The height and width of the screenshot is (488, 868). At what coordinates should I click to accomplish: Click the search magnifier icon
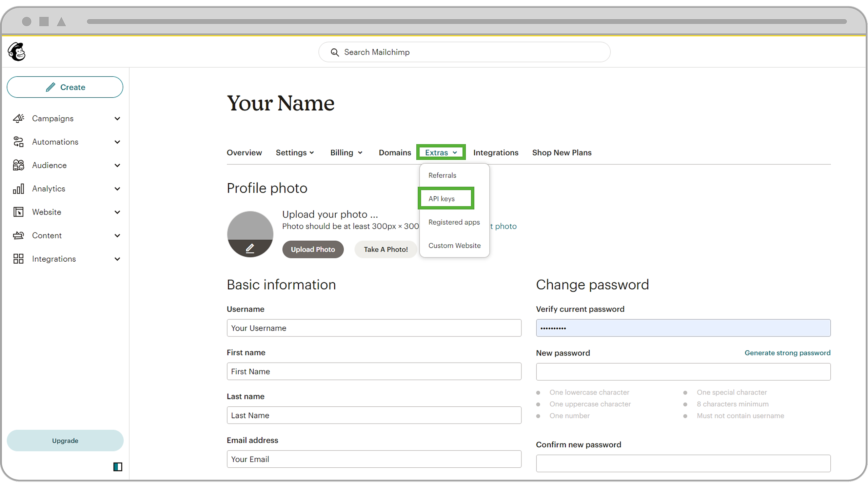point(335,52)
